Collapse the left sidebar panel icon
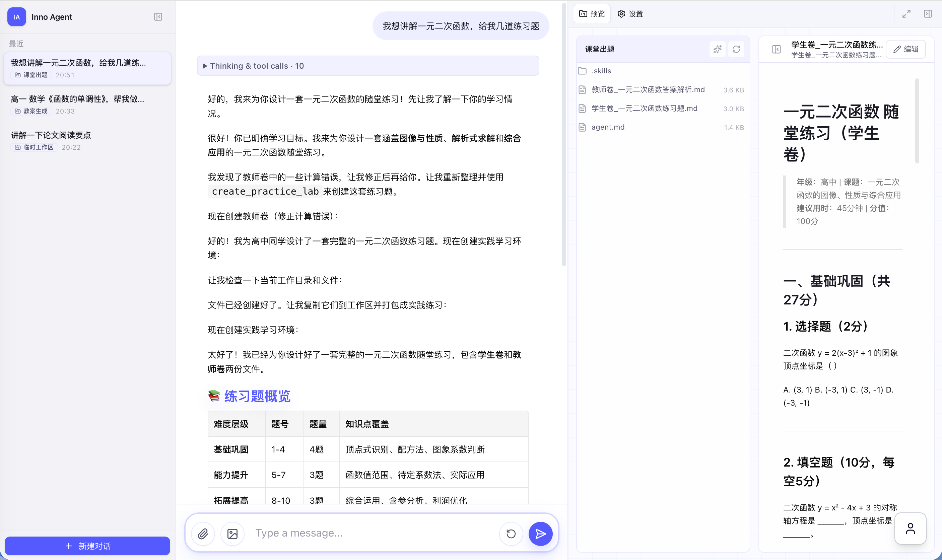The width and height of the screenshot is (942, 560). (158, 17)
